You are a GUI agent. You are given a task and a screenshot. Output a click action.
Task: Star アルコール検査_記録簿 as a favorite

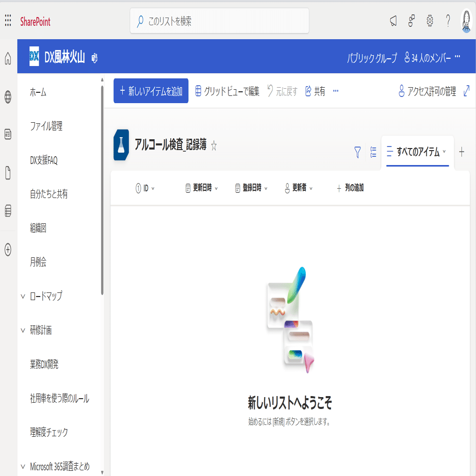pyautogui.click(x=213, y=146)
